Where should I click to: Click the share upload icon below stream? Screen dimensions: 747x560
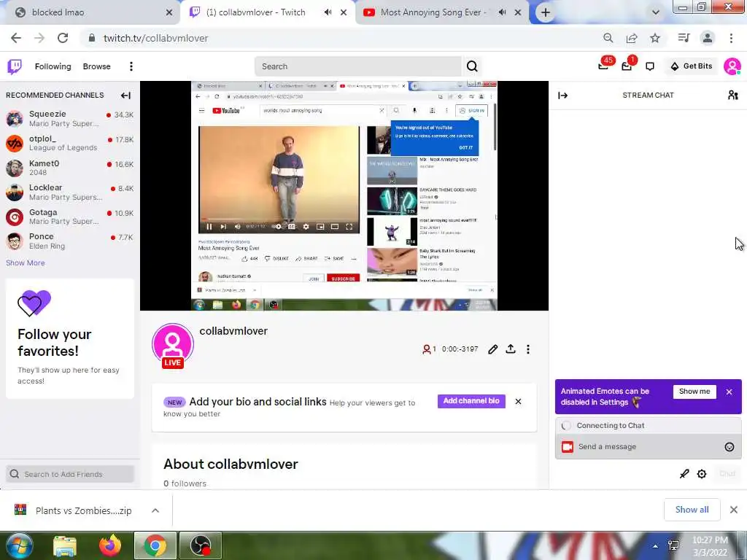tap(510, 349)
